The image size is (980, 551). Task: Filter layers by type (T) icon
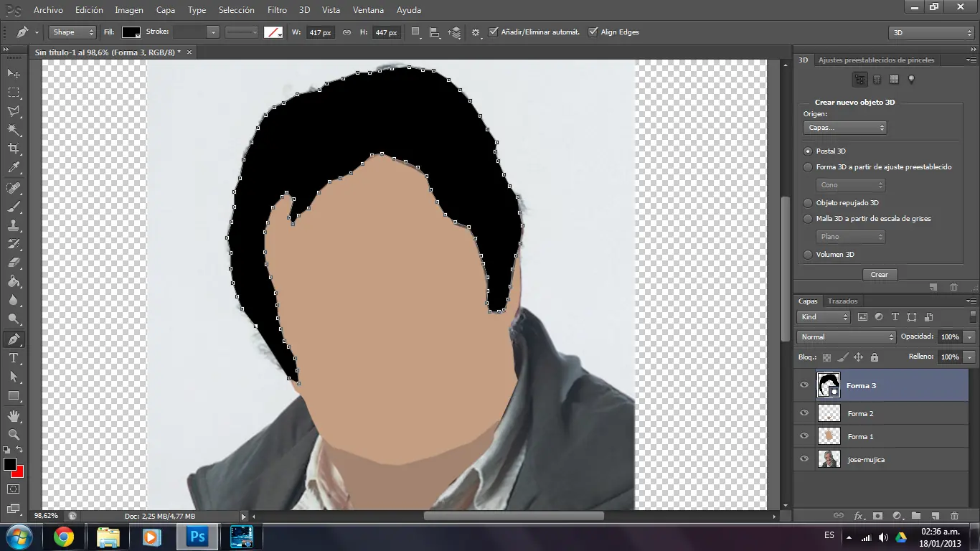coord(895,316)
